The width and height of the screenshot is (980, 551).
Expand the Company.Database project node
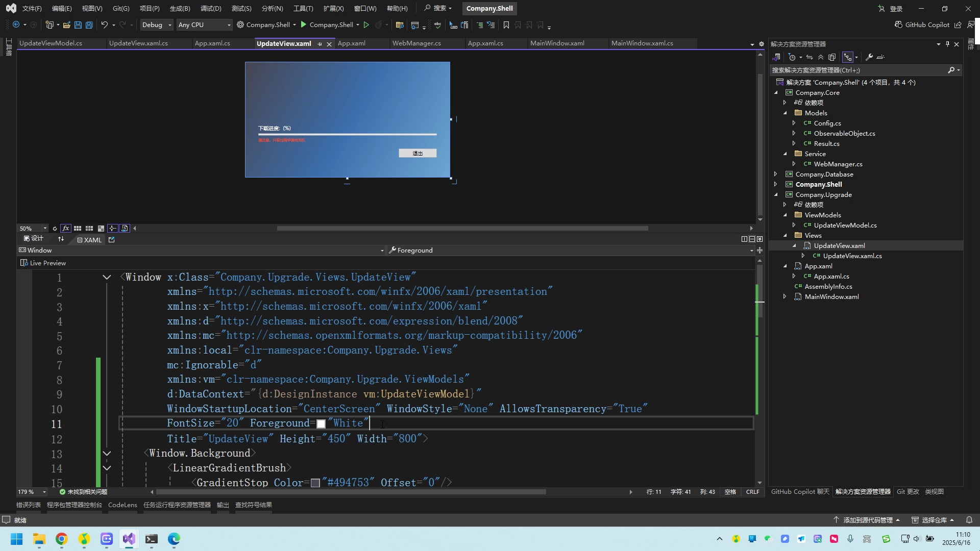click(x=776, y=174)
